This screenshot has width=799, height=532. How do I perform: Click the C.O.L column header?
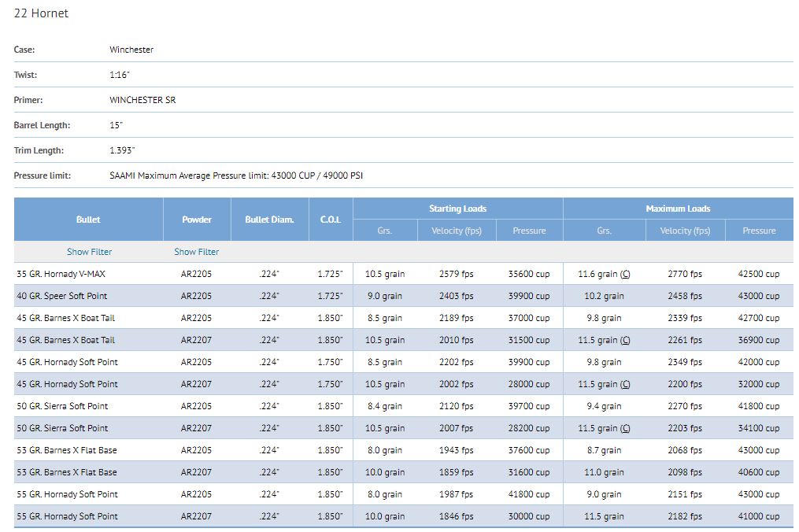click(x=331, y=220)
